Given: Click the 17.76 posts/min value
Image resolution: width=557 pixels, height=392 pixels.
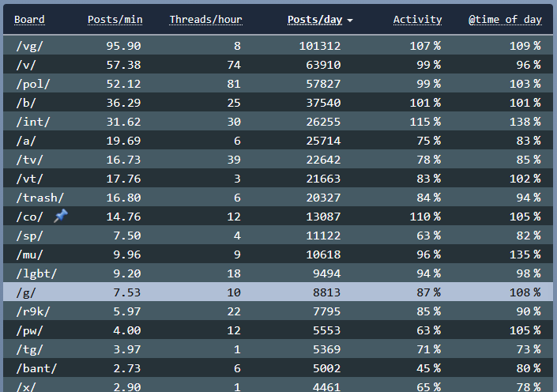Looking at the screenshot, I should [x=123, y=179].
